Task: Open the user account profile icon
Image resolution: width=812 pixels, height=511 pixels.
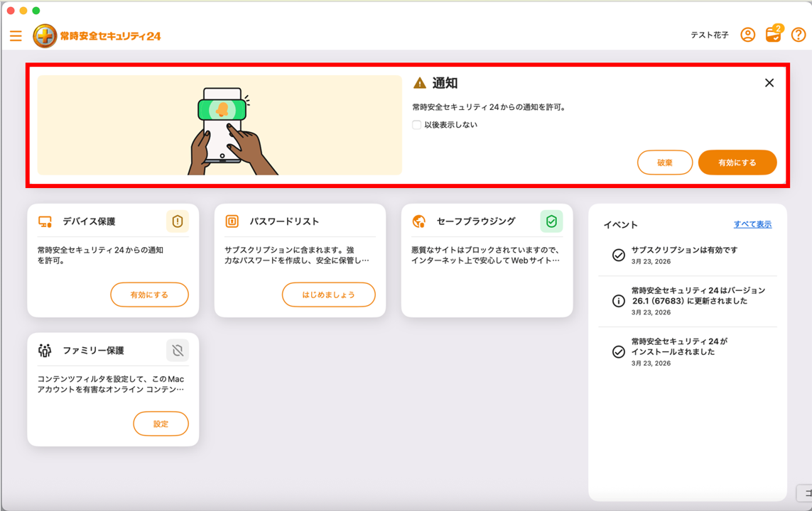Action: point(747,35)
